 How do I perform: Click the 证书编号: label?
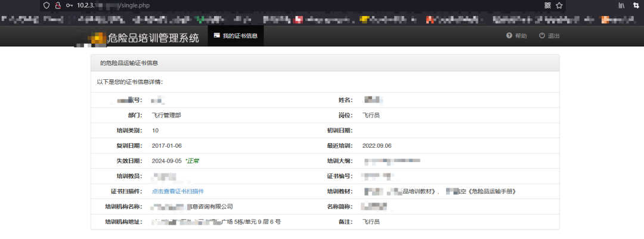[340, 176]
